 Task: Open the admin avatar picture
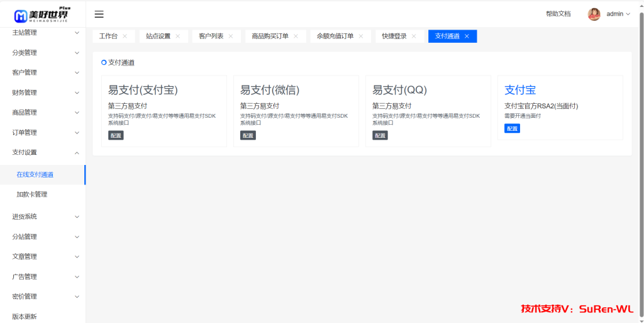point(594,14)
